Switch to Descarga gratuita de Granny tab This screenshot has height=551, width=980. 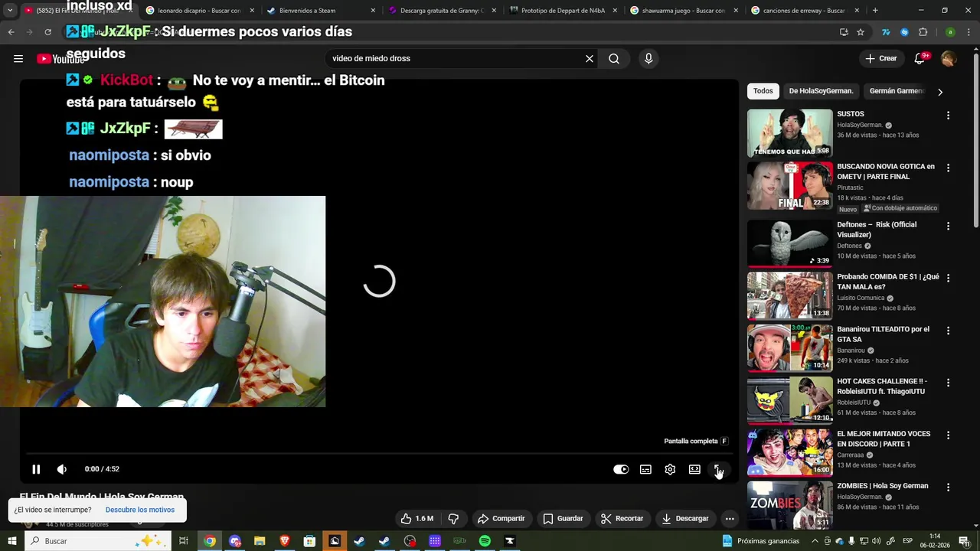pos(442,11)
